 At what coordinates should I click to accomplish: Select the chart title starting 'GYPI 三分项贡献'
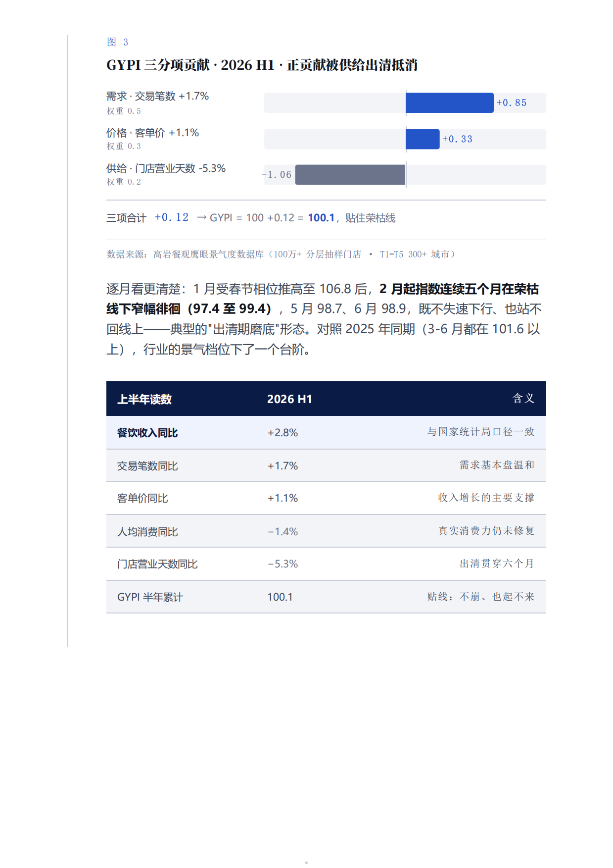(262, 65)
